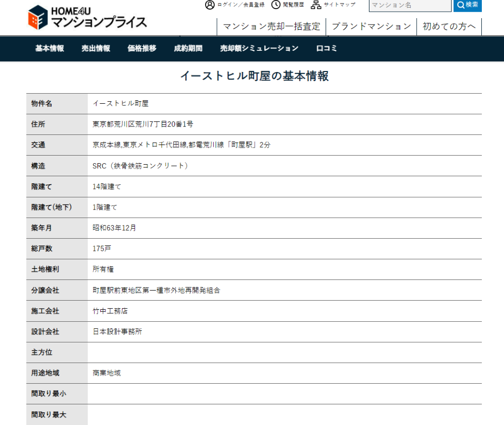The height and width of the screenshot is (425, 504).
Task: Switch to 売出情報 tab
Action: pyautogui.click(x=96, y=48)
